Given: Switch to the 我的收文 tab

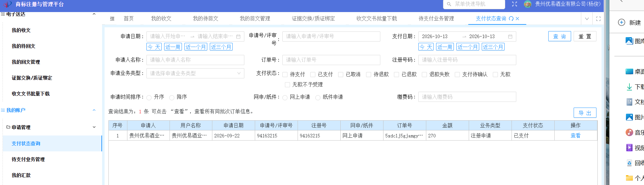Looking at the screenshot, I should pyautogui.click(x=161, y=19).
